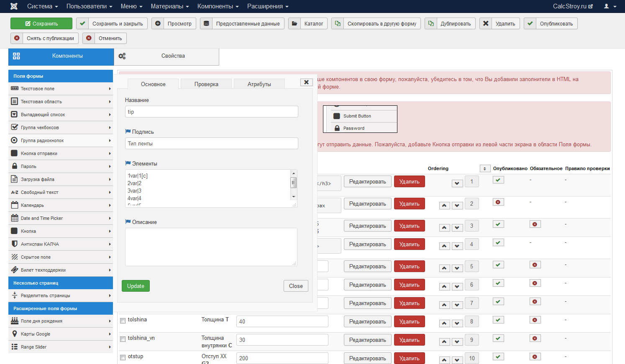Open the CalcStroy.ru site link
Screen dimensions: 625x364
573,6
